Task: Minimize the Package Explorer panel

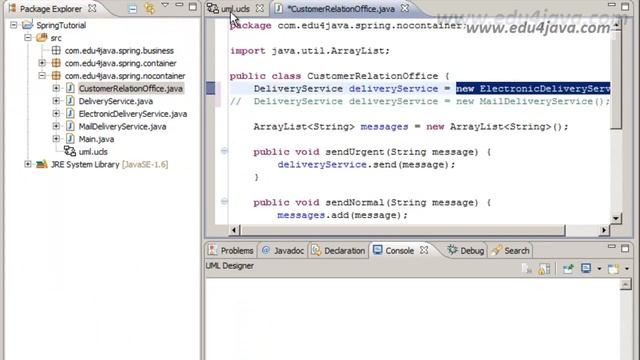Action: tap(179, 5)
